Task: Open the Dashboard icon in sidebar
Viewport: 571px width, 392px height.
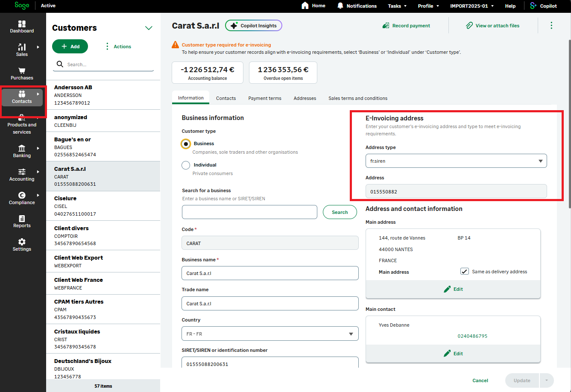Action: click(22, 23)
